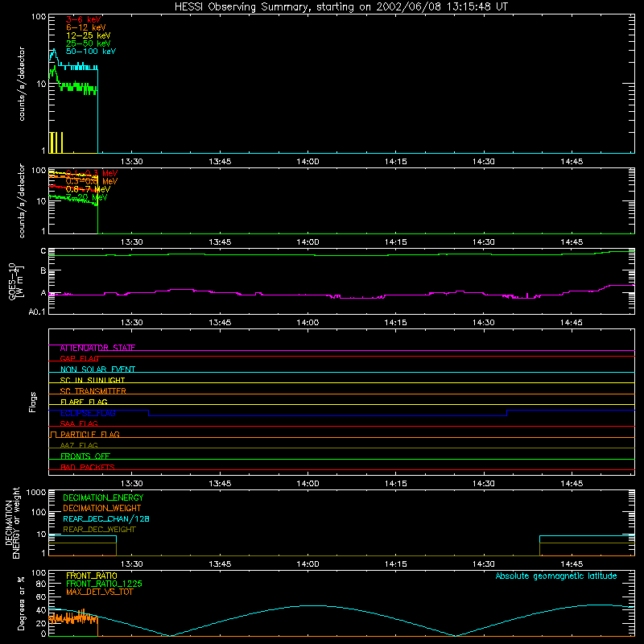Screen dimensions: 644x644
Task: Select the FLARE_FLAG label
Action: 84,402
